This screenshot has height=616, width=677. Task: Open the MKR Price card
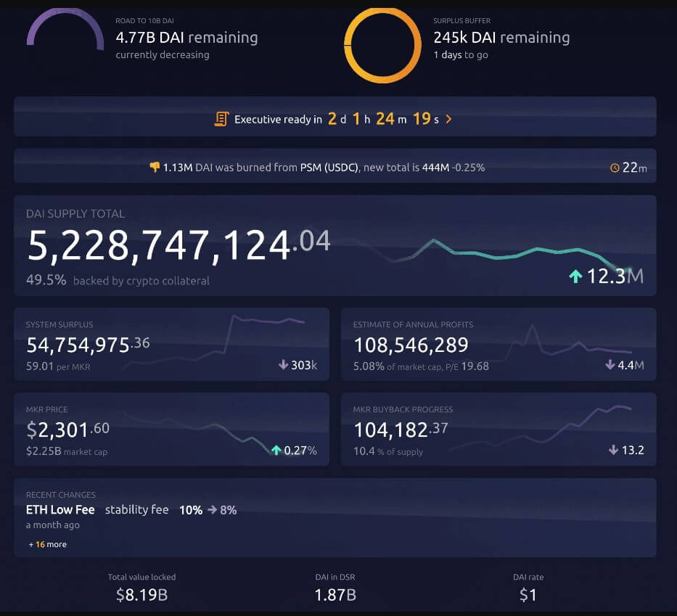click(x=171, y=429)
